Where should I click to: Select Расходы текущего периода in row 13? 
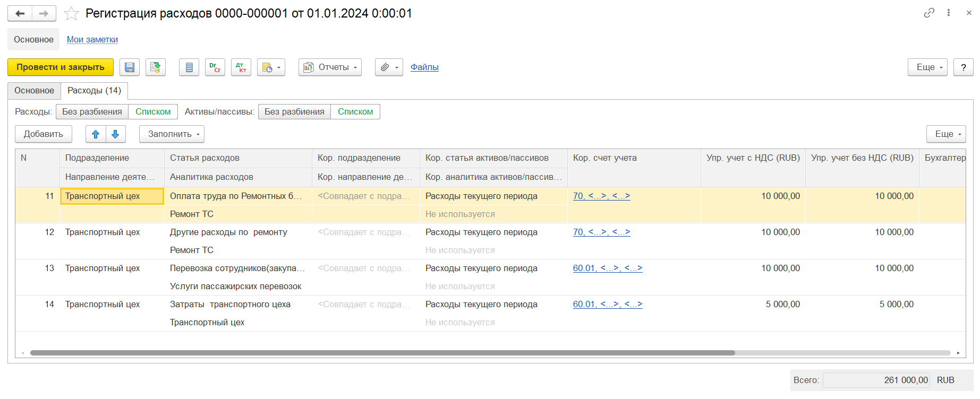click(493, 268)
